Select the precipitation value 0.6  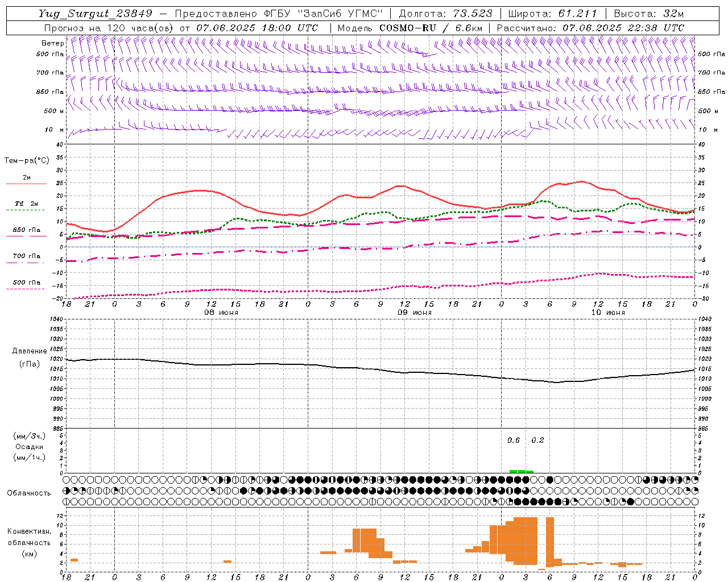pyautogui.click(x=514, y=440)
